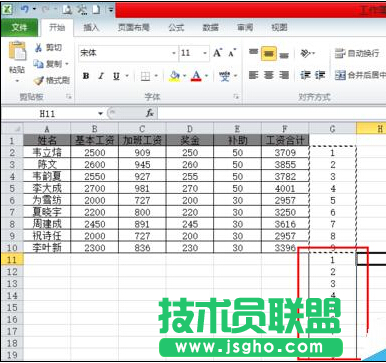Click the Increase Indent icon

(x=320, y=75)
